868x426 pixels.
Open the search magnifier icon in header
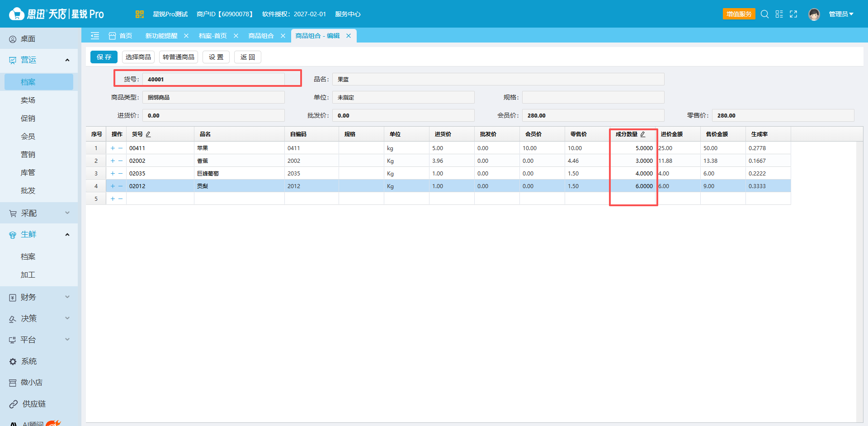pyautogui.click(x=764, y=14)
